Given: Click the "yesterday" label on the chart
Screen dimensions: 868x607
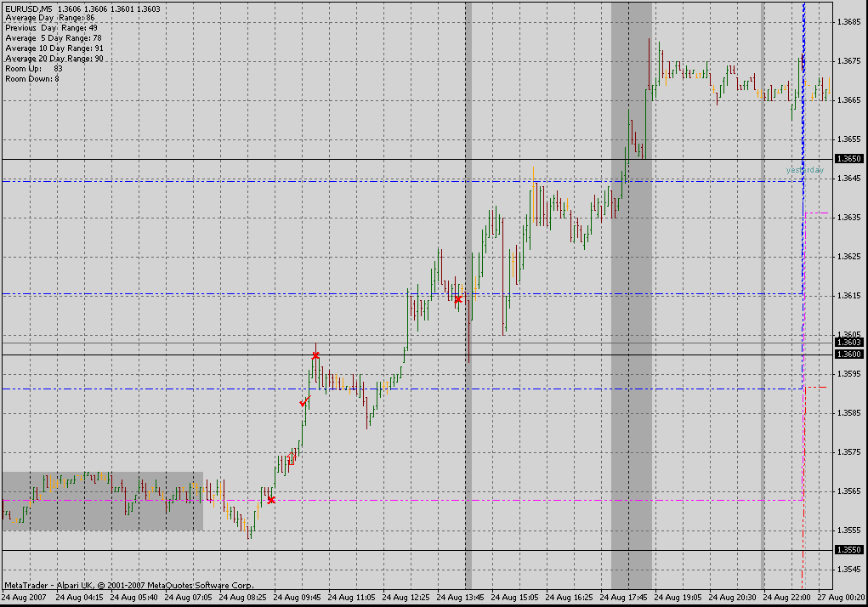Looking at the screenshot, I should point(805,170).
